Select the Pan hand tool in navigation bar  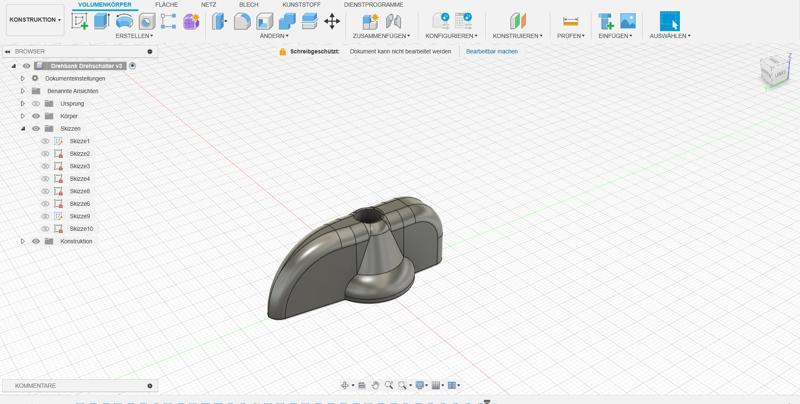click(x=375, y=385)
